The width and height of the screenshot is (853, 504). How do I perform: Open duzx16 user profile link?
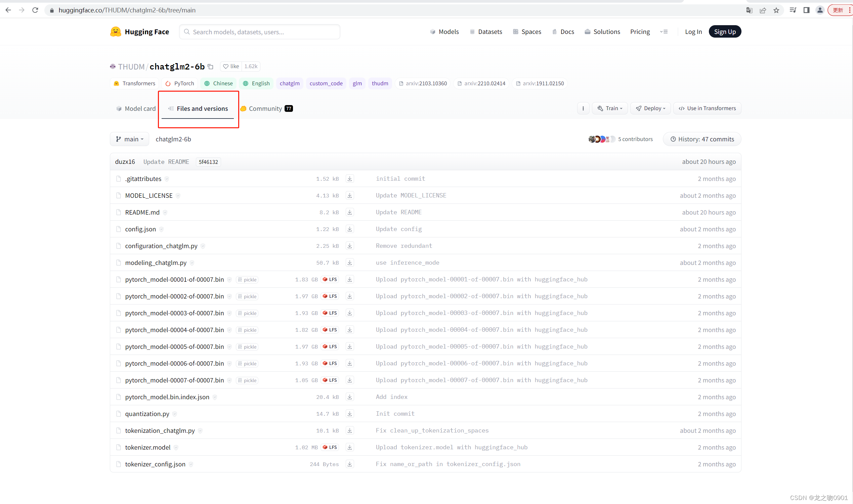pyautogui.click(x=125, y=162)
